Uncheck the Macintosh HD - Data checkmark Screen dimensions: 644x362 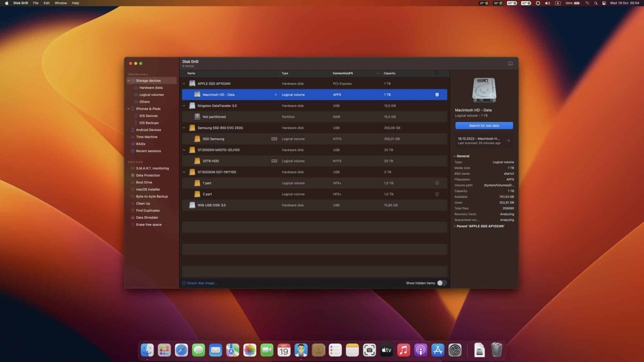[437, 95]
